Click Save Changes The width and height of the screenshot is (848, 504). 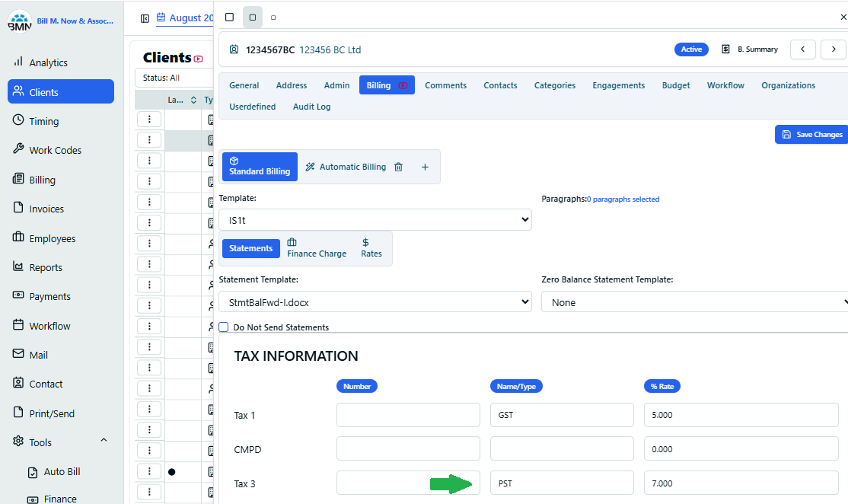812,134
